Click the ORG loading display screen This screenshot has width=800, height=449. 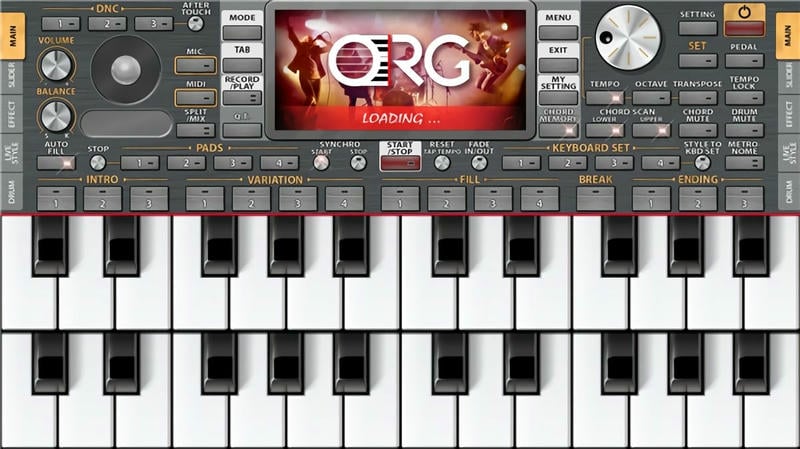pos(401,70)
